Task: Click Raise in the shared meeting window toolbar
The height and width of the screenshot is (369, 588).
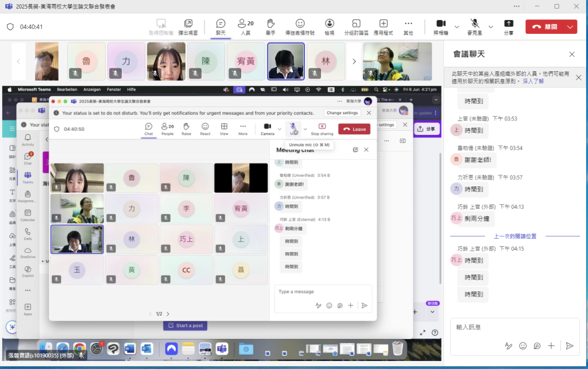Action: [x=187, y=129]
